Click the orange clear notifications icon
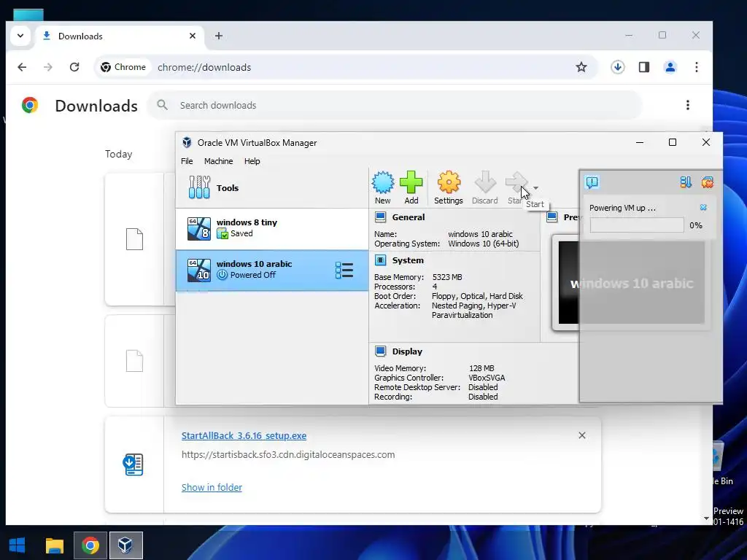 [708, 182]
